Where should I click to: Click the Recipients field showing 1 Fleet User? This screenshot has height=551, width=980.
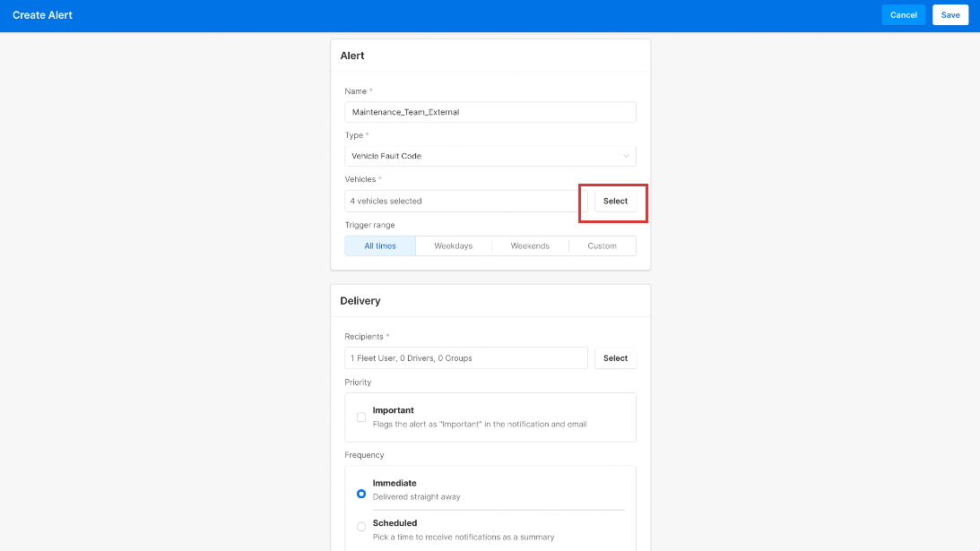pyautogui.click(x=465, y=358)
